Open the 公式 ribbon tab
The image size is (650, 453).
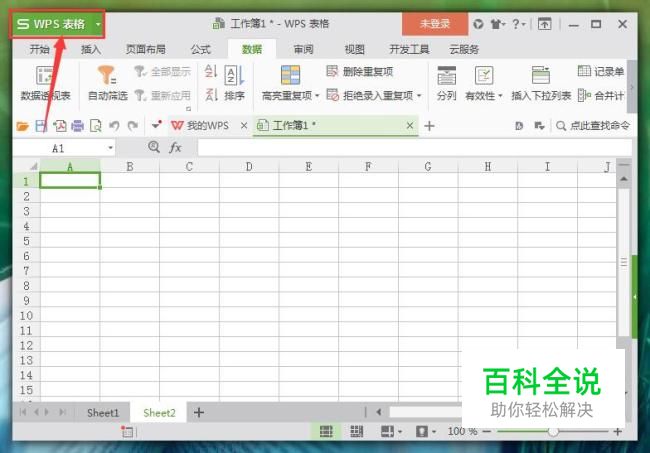(x=201, y=49)
